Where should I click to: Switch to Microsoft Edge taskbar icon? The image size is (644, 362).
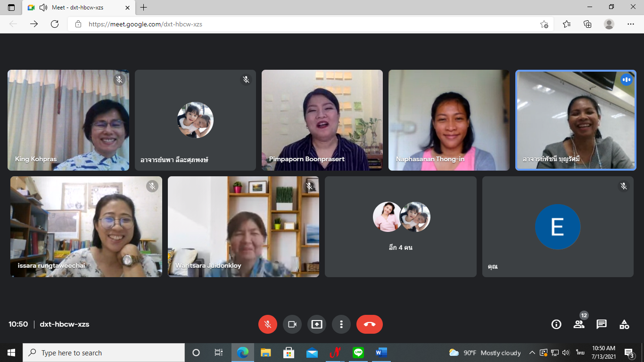(x=243, y=353)
